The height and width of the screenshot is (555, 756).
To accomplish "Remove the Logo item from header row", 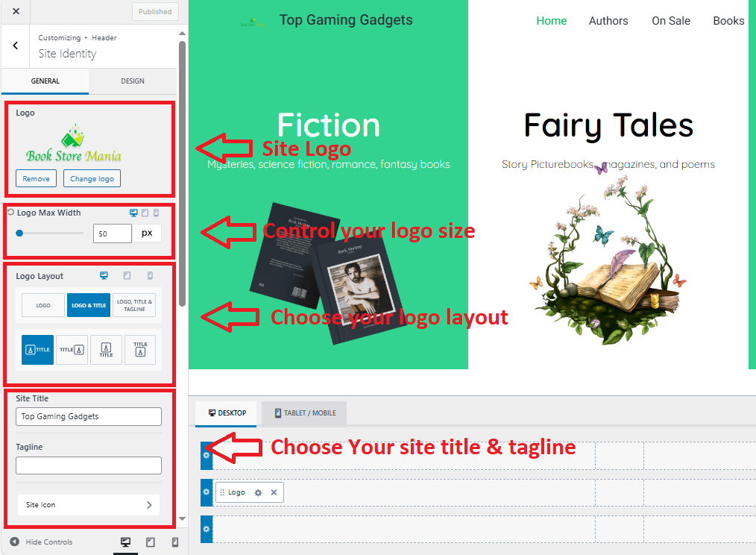I will click(x=274, y=492).
